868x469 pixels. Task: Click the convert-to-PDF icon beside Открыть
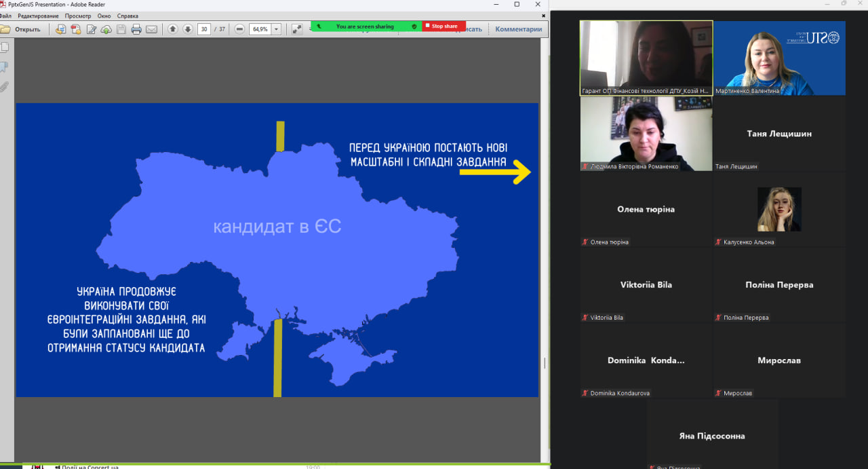(60, 29)
